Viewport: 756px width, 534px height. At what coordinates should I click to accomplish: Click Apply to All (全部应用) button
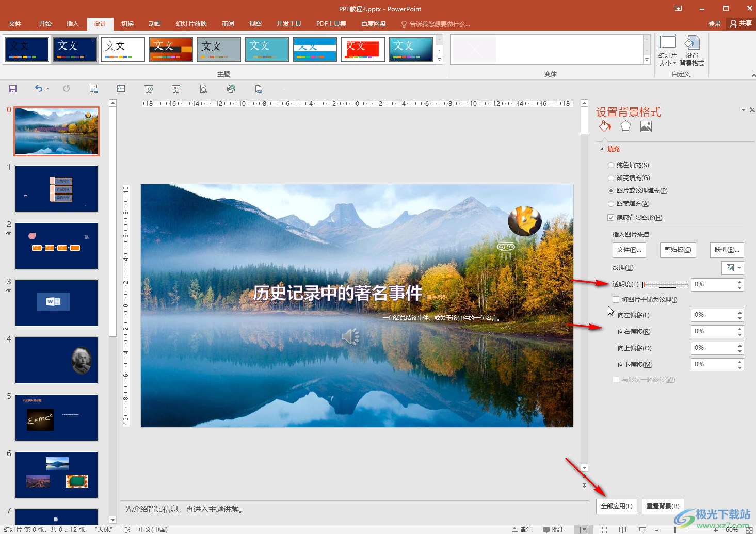click(x=617, y=506)
